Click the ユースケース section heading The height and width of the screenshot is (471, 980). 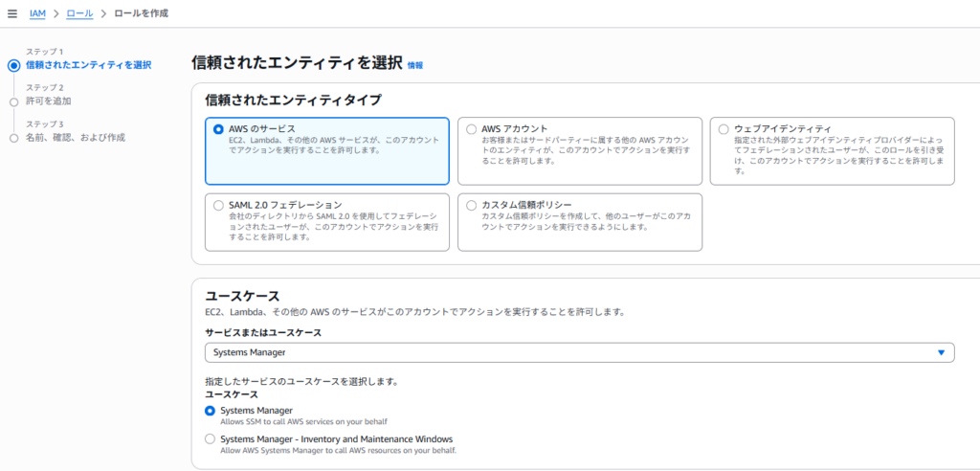(x=242, y=296)
